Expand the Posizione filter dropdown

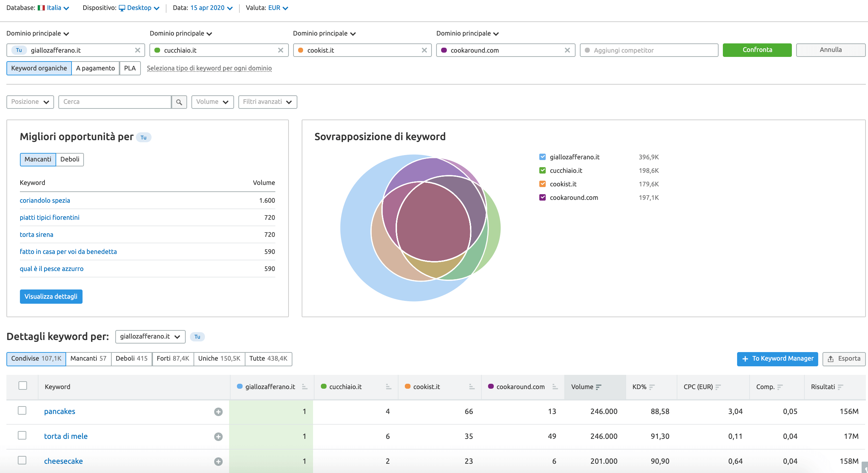click(x=30, y=102)
